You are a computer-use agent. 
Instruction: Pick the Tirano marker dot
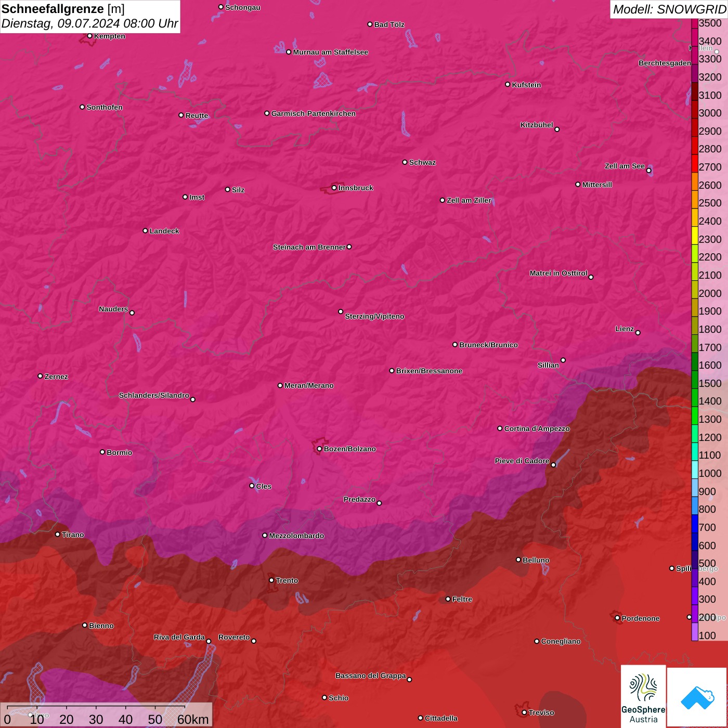[x=58, y=534]
